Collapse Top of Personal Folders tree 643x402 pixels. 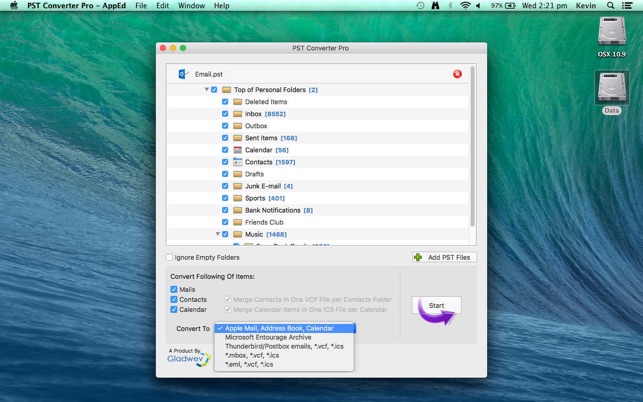pos(207,90)
